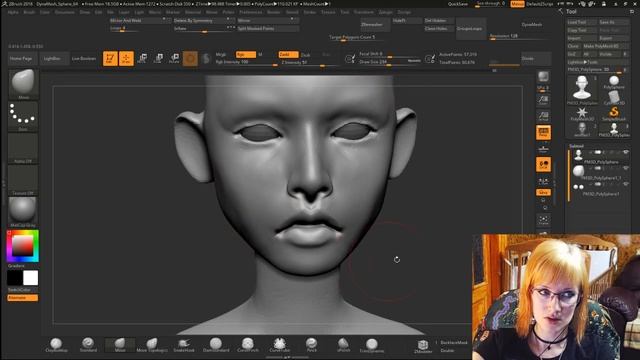The image size is (640, 360).
Task: Click the Alternate color button
Action: 23,298
